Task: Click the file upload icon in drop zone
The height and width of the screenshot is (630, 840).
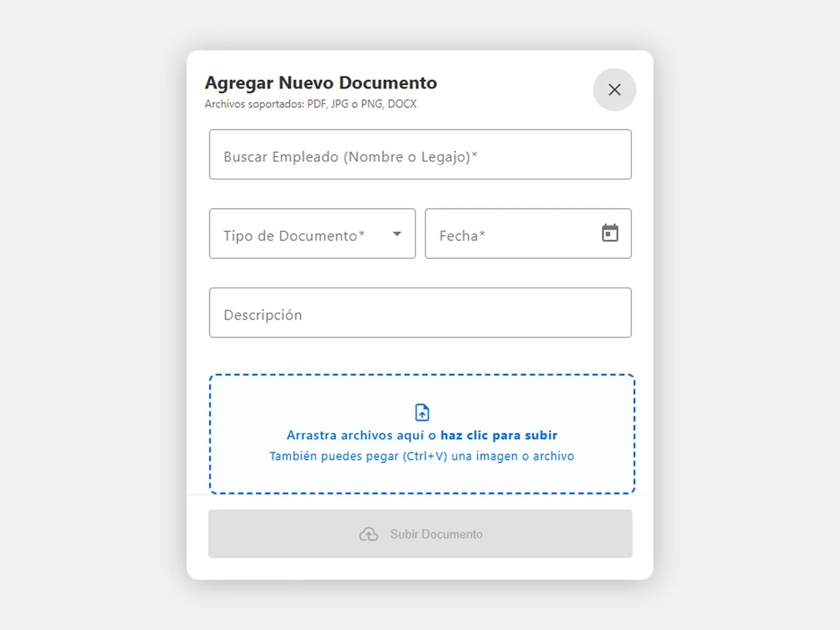Action: tap(422, 412)
